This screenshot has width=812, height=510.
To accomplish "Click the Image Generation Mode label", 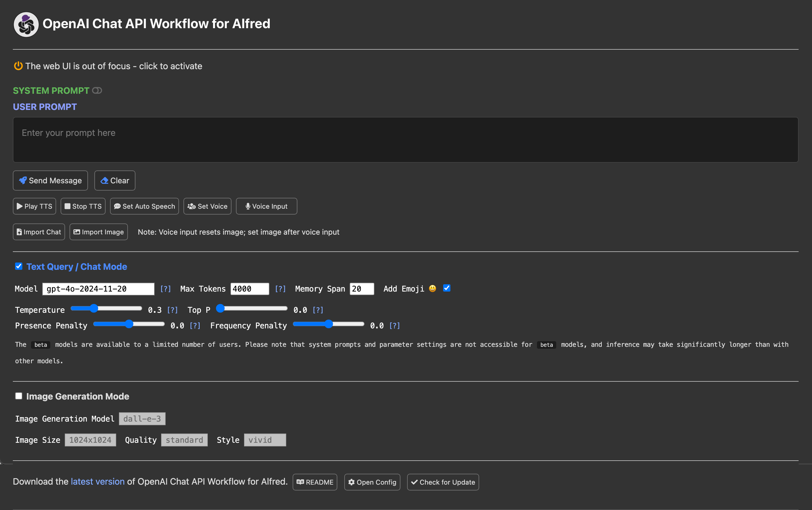I will click(x=78, y=396).
